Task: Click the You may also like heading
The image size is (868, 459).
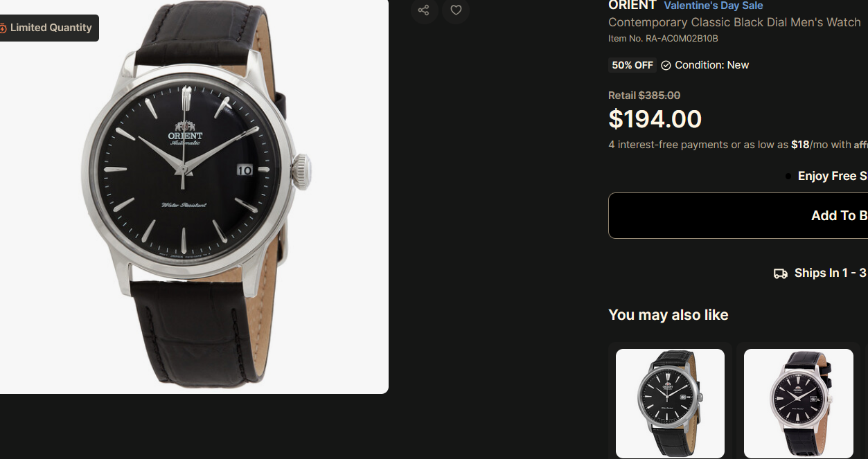Action: click(x=668, y=315)
